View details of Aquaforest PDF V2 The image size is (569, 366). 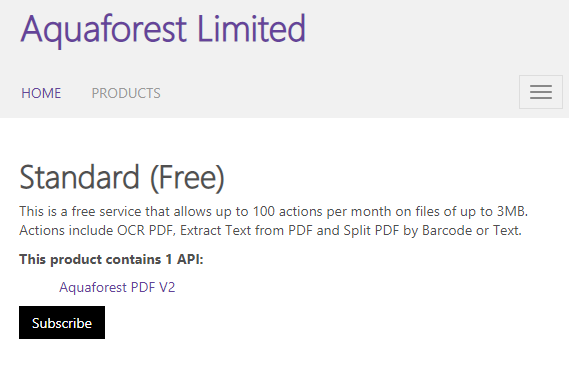pos(117,287)
